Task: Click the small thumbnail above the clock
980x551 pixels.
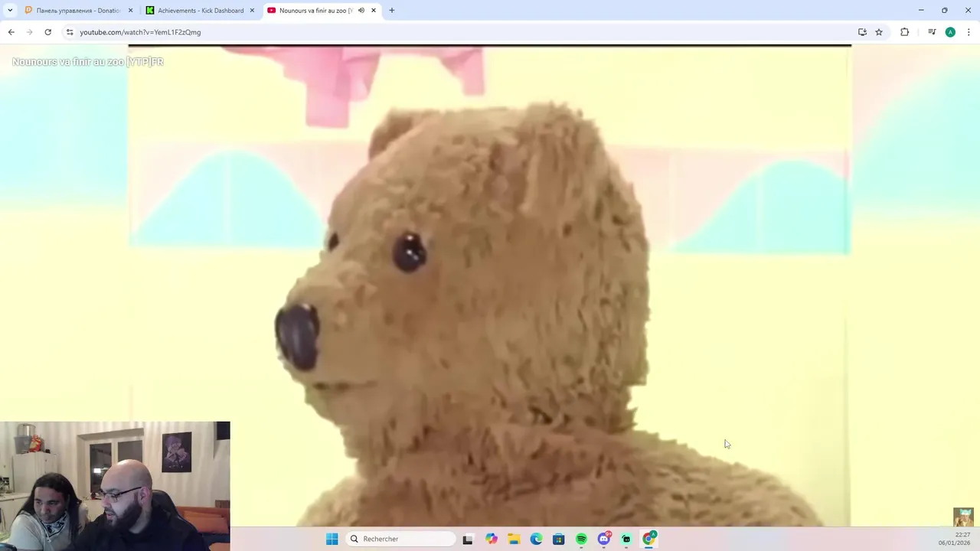Action: (963, 517)
